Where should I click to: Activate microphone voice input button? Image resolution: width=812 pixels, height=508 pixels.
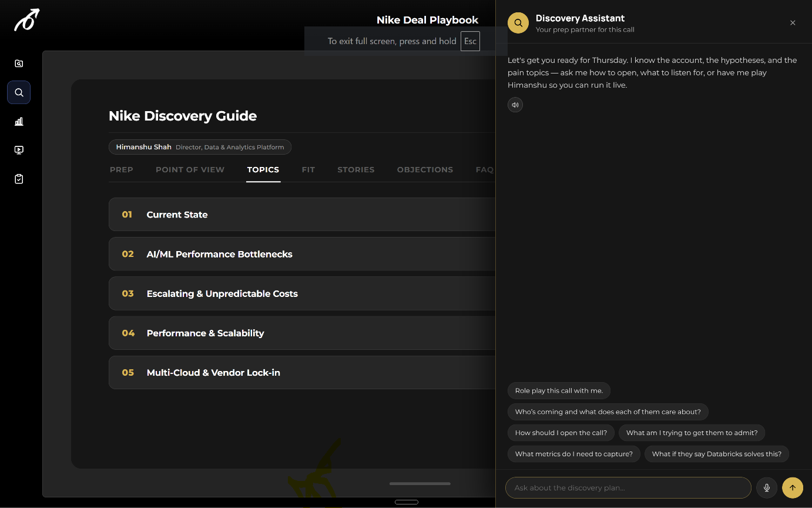coord(767,487)
